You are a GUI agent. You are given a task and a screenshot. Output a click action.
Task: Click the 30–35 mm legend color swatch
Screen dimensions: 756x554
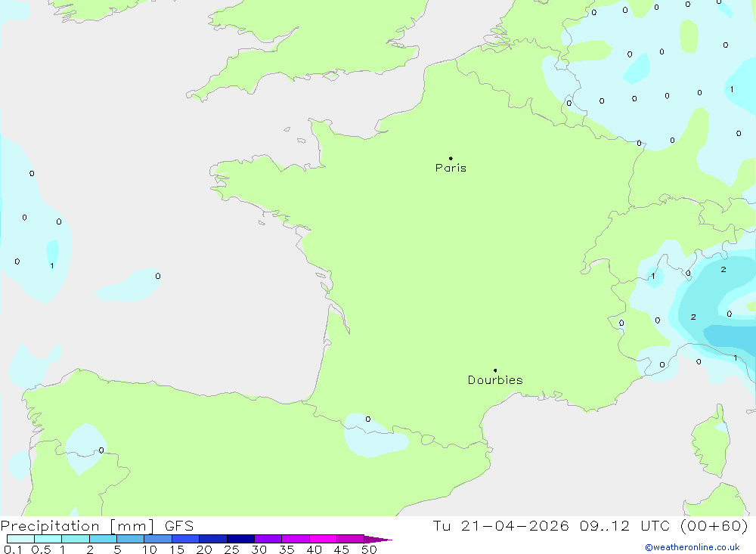click(268, 539)
